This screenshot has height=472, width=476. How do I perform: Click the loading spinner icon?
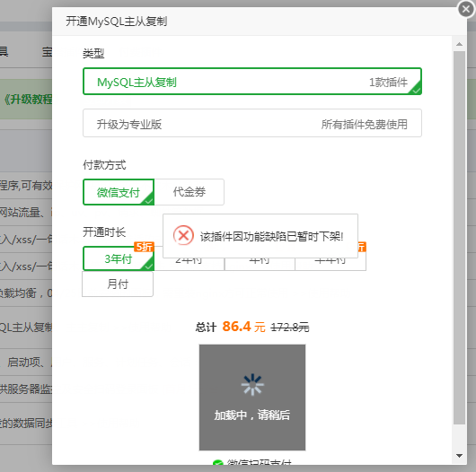click(x=252, y=385)
